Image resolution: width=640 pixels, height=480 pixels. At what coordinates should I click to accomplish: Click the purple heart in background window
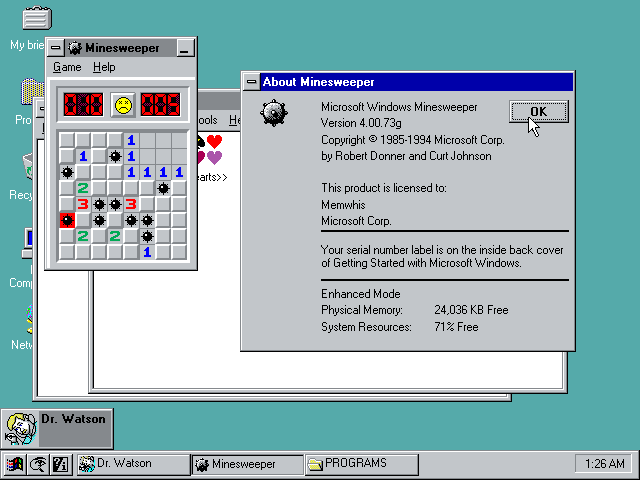[x=214, y=158]
